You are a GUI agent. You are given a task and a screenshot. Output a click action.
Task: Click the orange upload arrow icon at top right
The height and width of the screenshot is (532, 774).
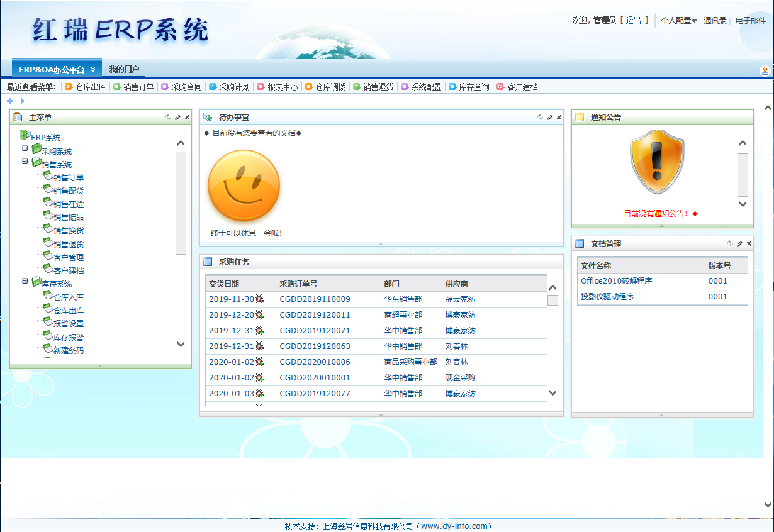(x=765, y=70)
